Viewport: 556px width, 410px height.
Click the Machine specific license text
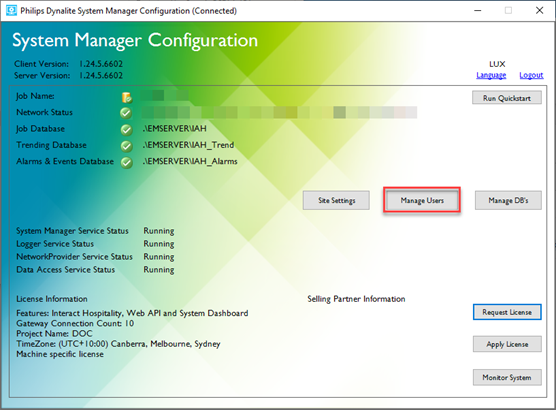pos(60,354)
